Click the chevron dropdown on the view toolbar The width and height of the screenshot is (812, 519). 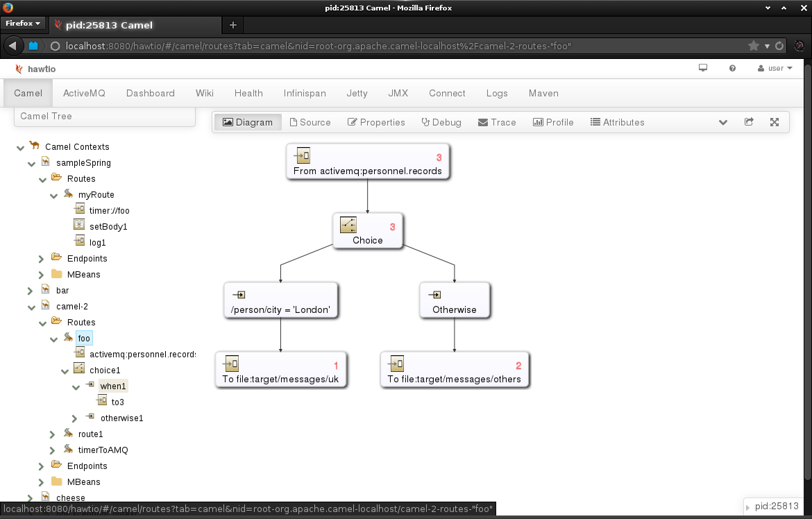(x=723, y=122)
